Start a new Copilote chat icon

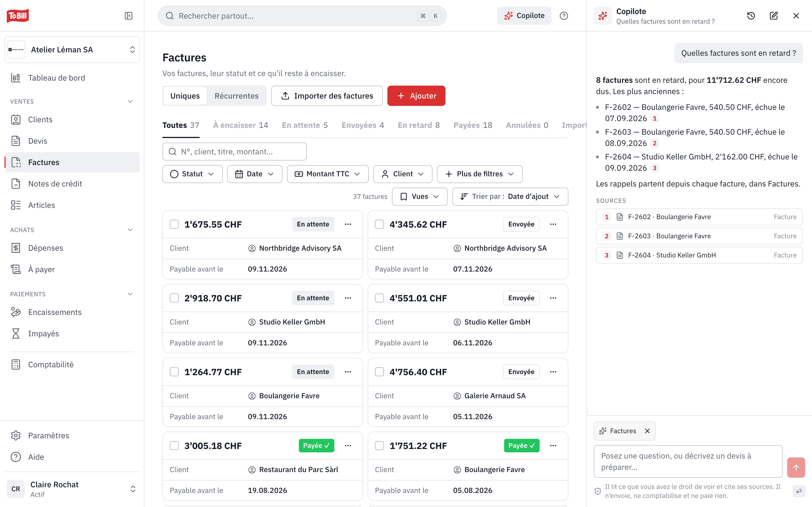click(773, 16)
